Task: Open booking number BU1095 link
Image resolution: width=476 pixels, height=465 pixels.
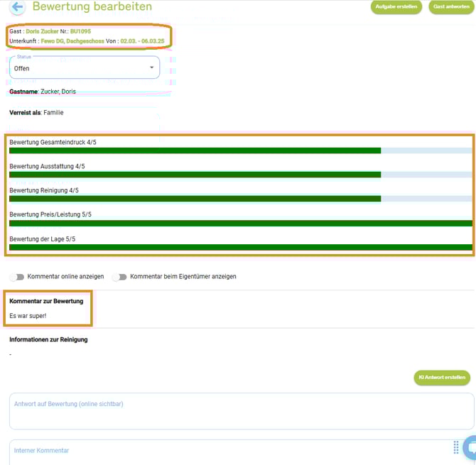Action: coord(80,31)
